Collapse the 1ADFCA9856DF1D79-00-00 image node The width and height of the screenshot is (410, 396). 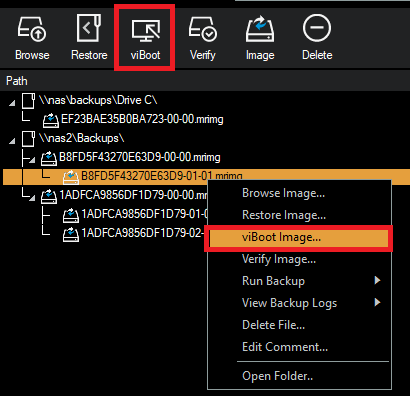coord(32,198)
